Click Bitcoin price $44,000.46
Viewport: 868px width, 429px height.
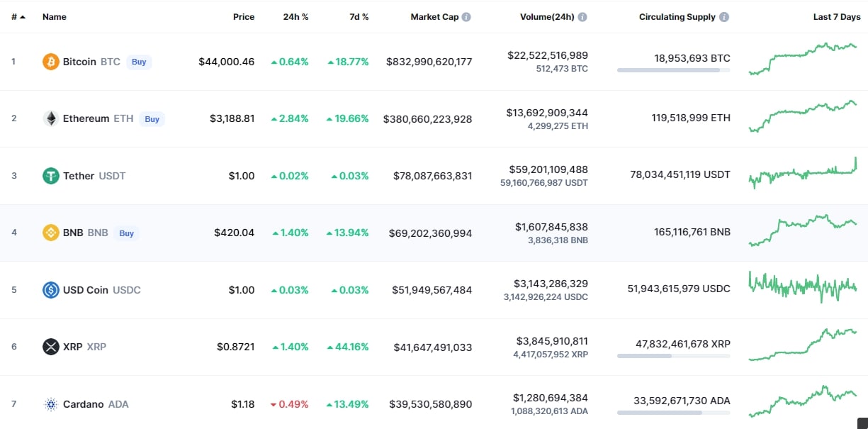[227, 62]
